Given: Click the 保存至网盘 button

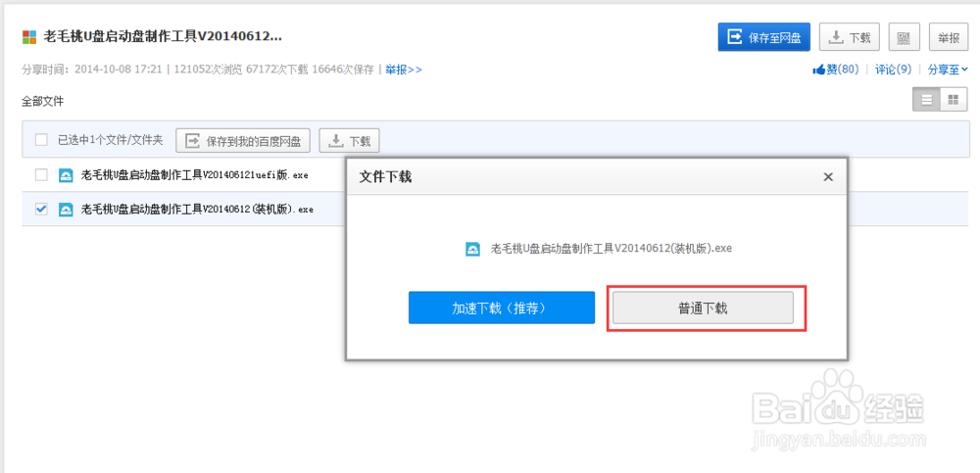Looking at the screenshot, I should (763, 37).
